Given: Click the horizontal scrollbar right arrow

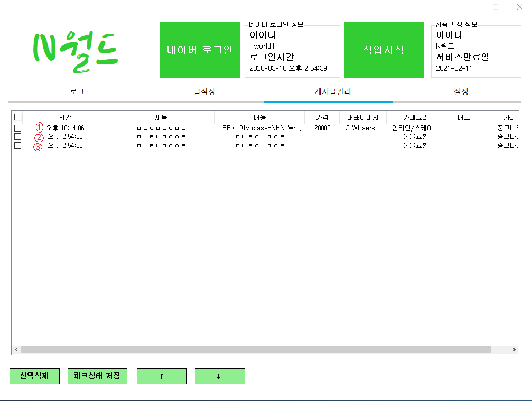Looking at the screenshot, I should (x=514, y=349).
